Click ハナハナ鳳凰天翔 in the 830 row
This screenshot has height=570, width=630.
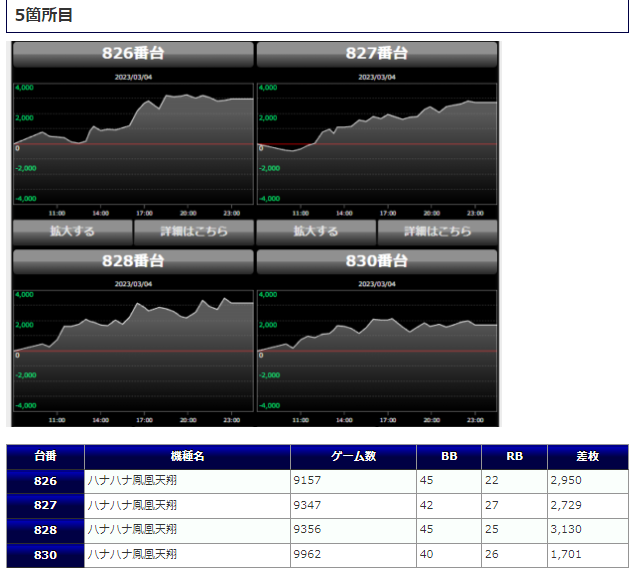tap(132, 554)
